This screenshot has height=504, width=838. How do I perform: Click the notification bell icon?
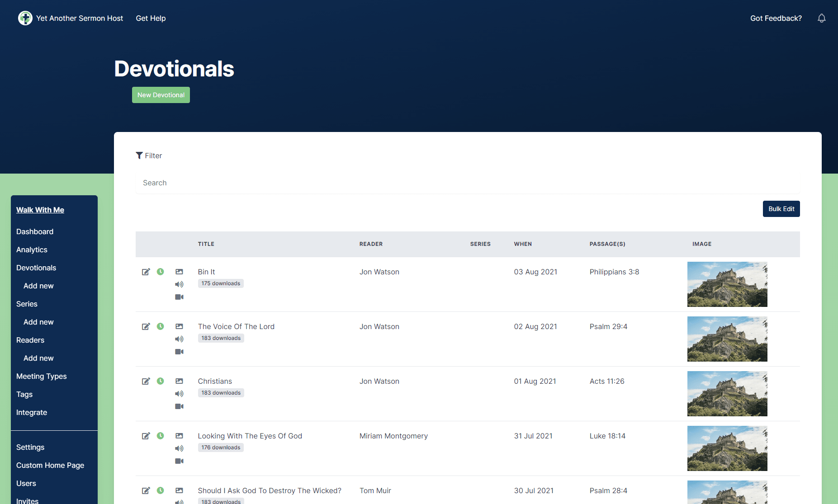(x=821, y=18)
